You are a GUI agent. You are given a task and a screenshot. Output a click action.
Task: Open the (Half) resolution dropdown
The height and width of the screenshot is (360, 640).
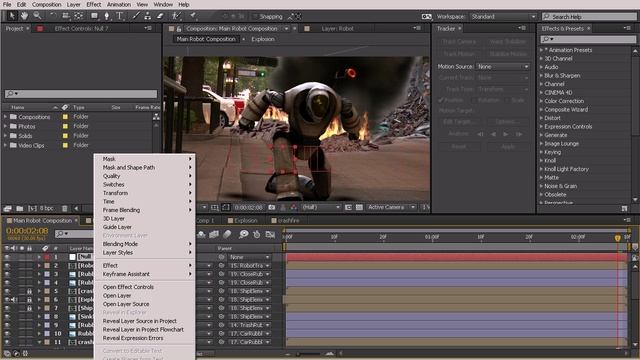(320, 207)
